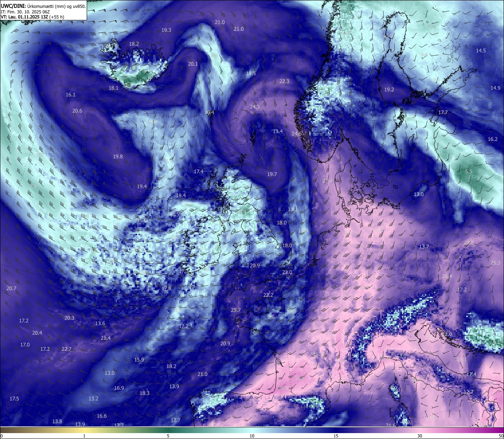Click the 13.7 value over eastern Europe
The height and width of the screenshot is (439, 504).
click(x=424, y=247)
